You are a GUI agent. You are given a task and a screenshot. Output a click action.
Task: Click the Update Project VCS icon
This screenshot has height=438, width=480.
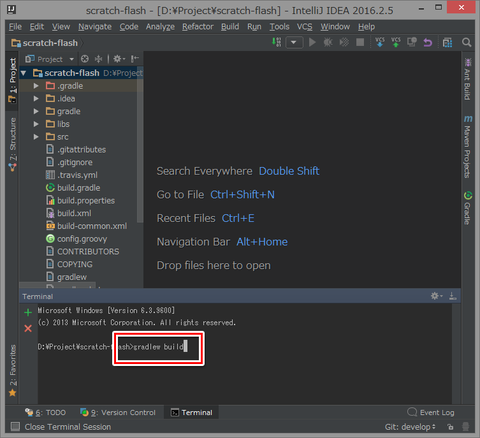tap(380, 42)
